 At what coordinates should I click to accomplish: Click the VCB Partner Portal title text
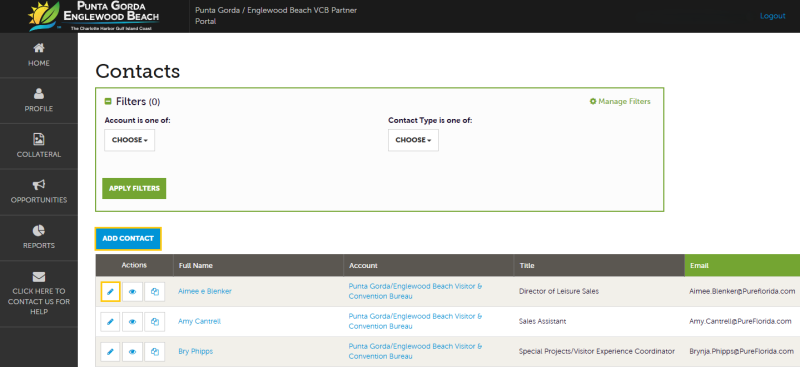276,16
